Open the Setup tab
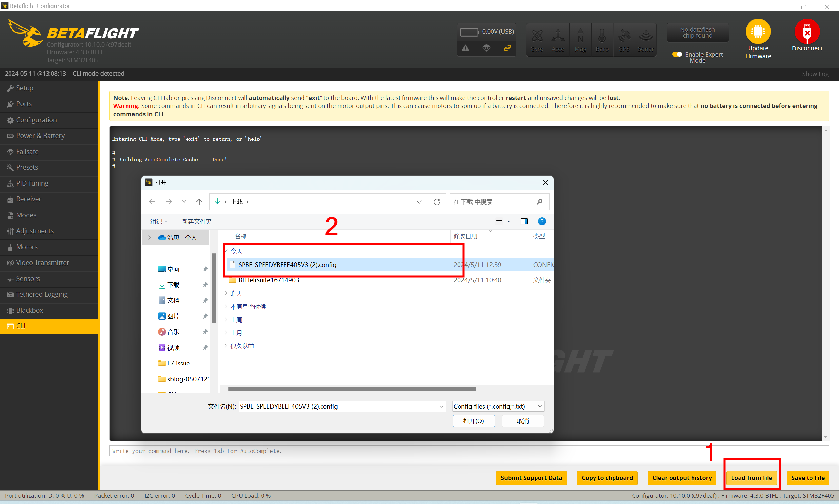Image resolution: width=839 pixels, height=504 pixels. click(49, 88)
